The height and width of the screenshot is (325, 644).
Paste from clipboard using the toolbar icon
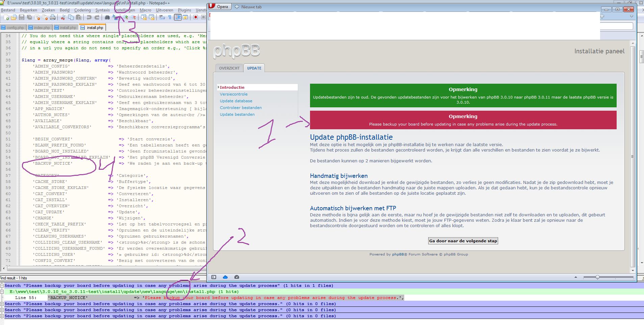79,17
